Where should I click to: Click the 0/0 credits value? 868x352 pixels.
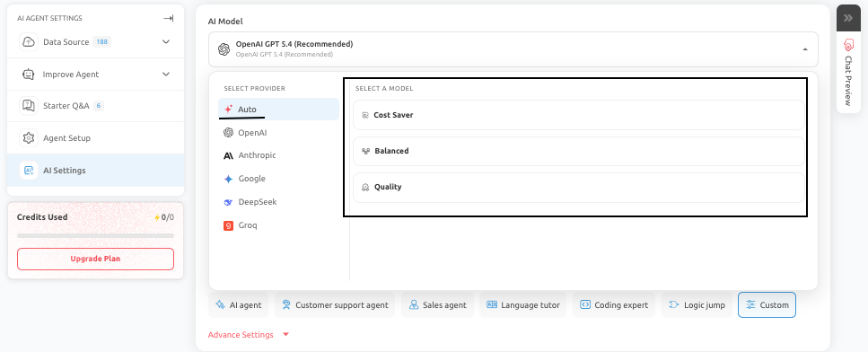coord(168,217)
